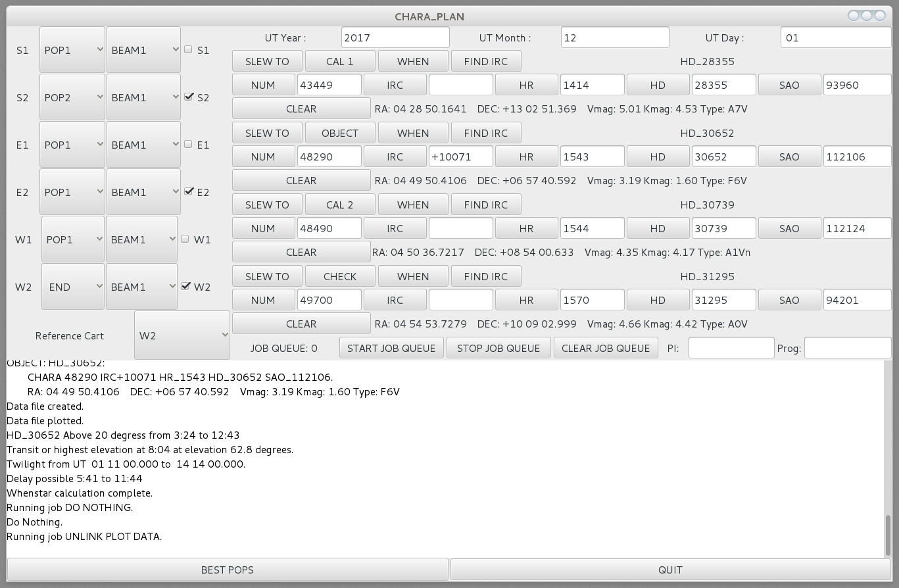Click SLEW TO for HD_30652
Screen dimensions: 899x588
pyautogui.click(x=267, y=133)
